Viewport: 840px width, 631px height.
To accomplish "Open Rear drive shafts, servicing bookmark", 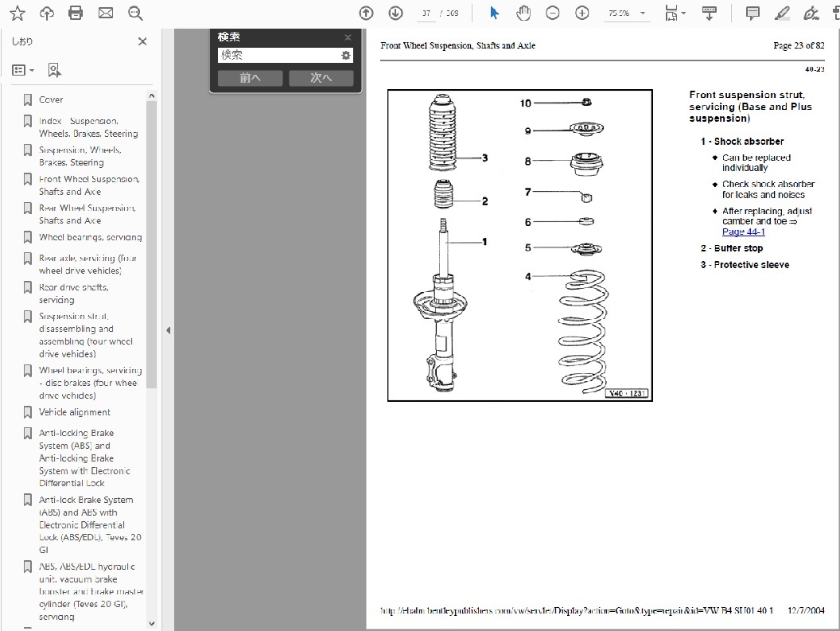I will (x=74, y=294).
